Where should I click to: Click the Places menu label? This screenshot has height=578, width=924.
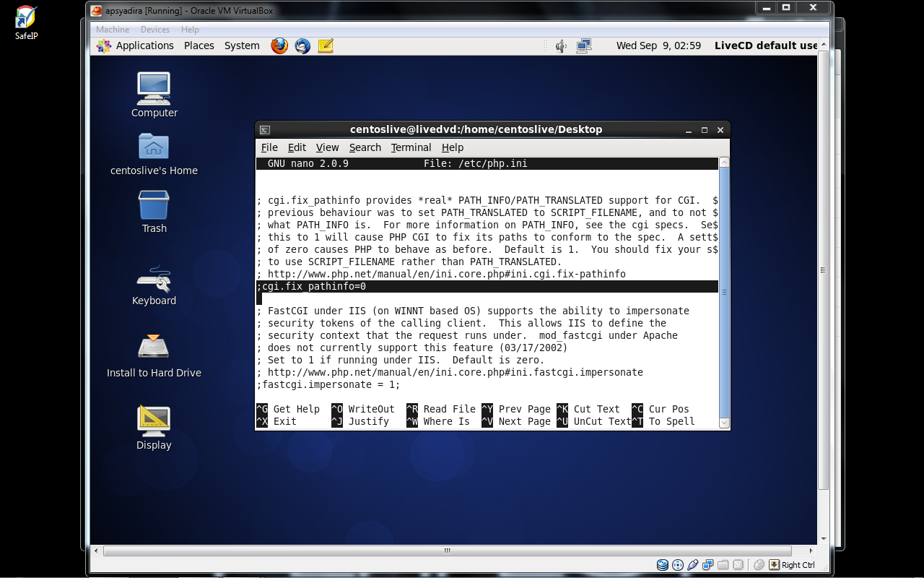click(199, 46)
